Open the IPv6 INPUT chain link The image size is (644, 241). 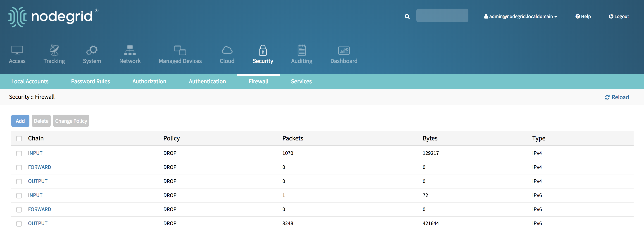(x=35, y=195)
